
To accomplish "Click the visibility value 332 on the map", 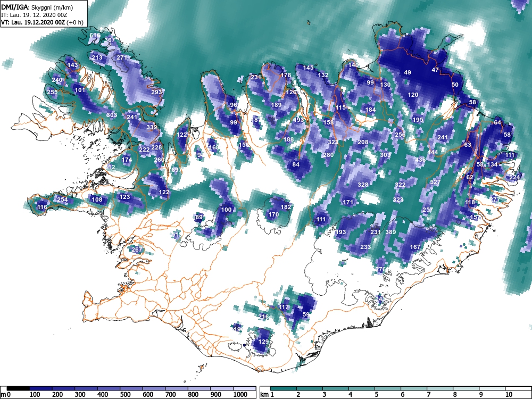I will pyautogui.click(x=152, y=127).
